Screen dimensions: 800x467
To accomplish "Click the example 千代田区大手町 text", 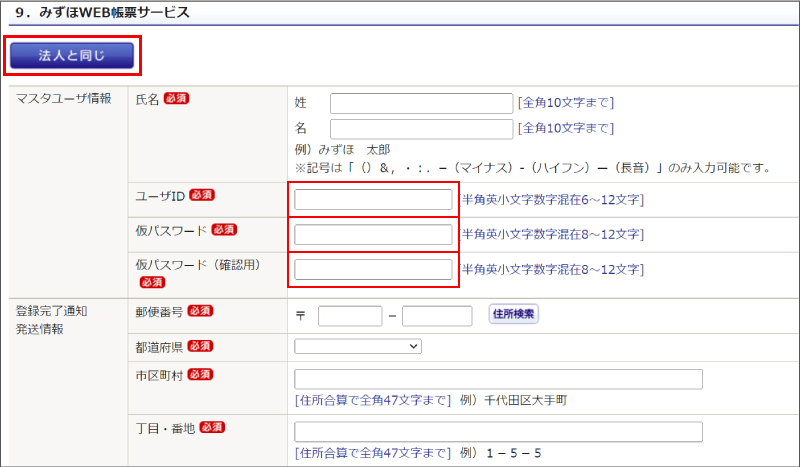I will [x=526, y=400].
